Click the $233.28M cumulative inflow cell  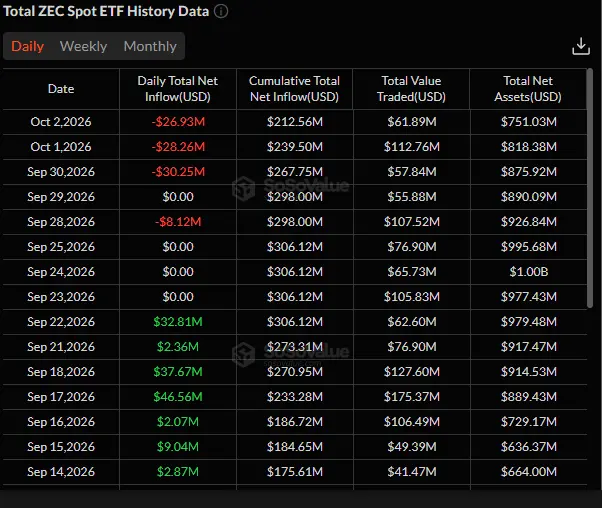coord(295,396)
